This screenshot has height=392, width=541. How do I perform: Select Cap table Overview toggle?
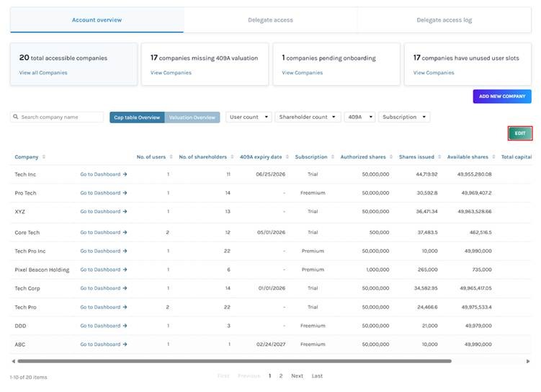tap(137, 117)
